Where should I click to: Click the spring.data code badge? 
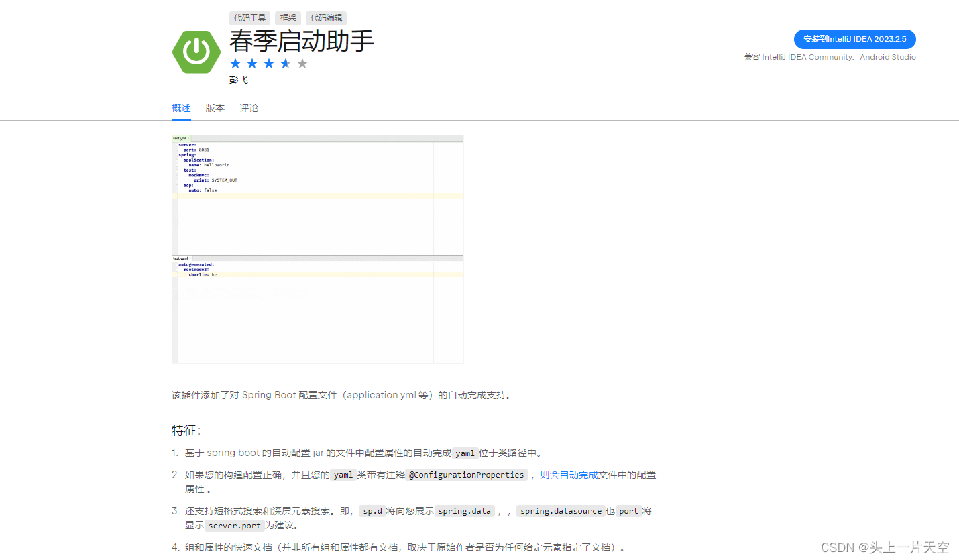(464, 510)
